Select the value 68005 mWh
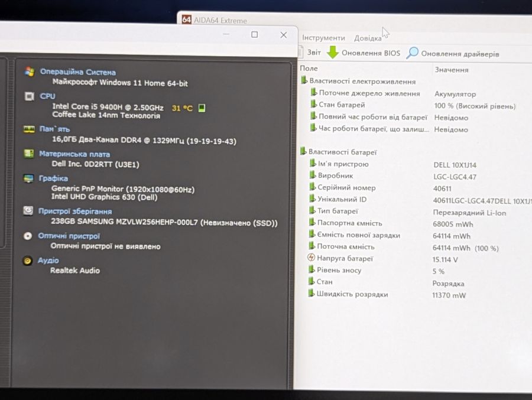 tap(453, 225)
